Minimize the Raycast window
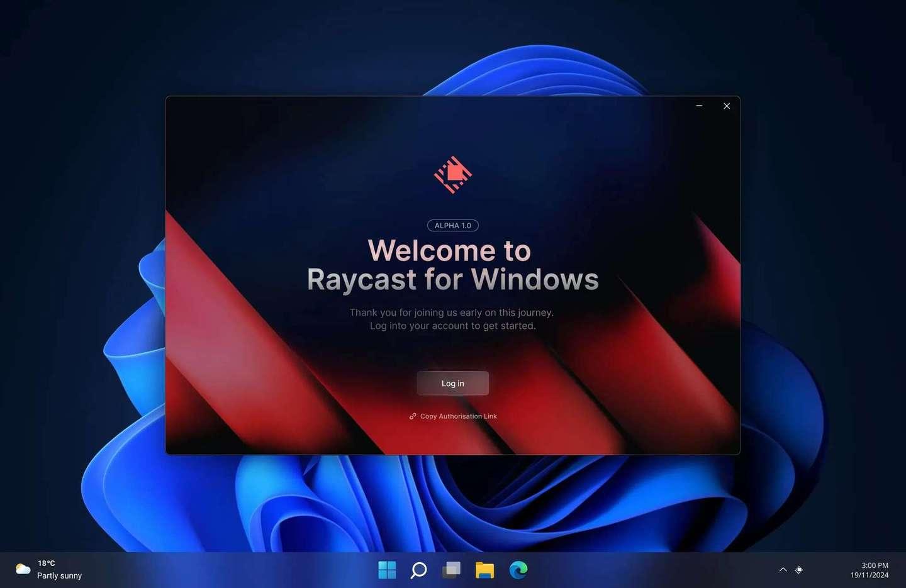 (x=699, y=106)
